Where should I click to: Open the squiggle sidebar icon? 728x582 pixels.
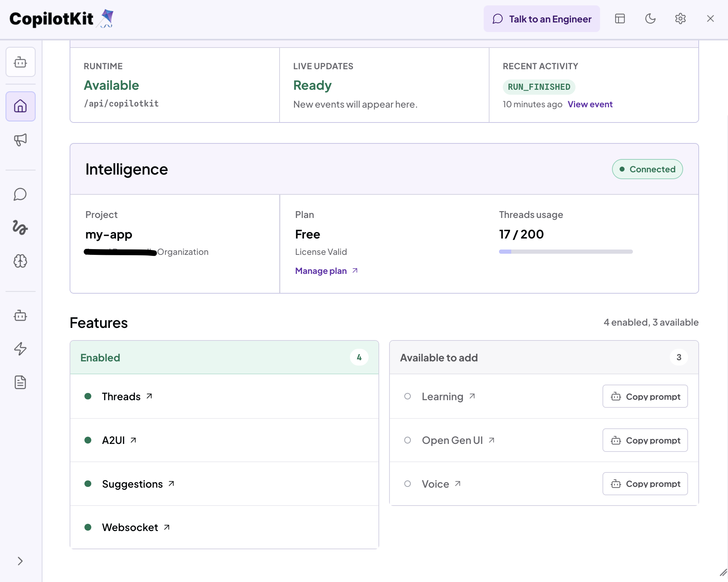pos(21,227)
